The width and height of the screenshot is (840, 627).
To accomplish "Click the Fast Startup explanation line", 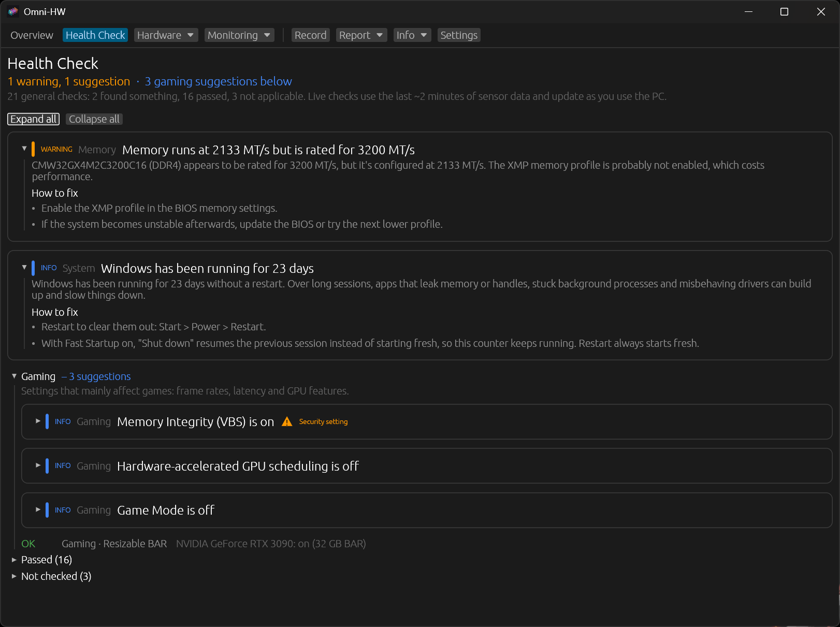I will 370,343.
